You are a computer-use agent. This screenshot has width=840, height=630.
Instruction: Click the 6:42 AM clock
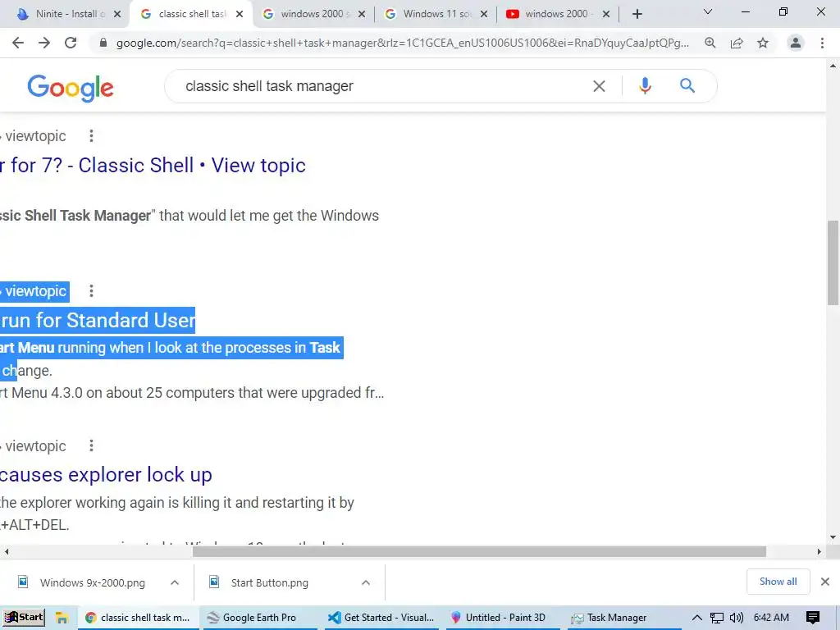771,618
